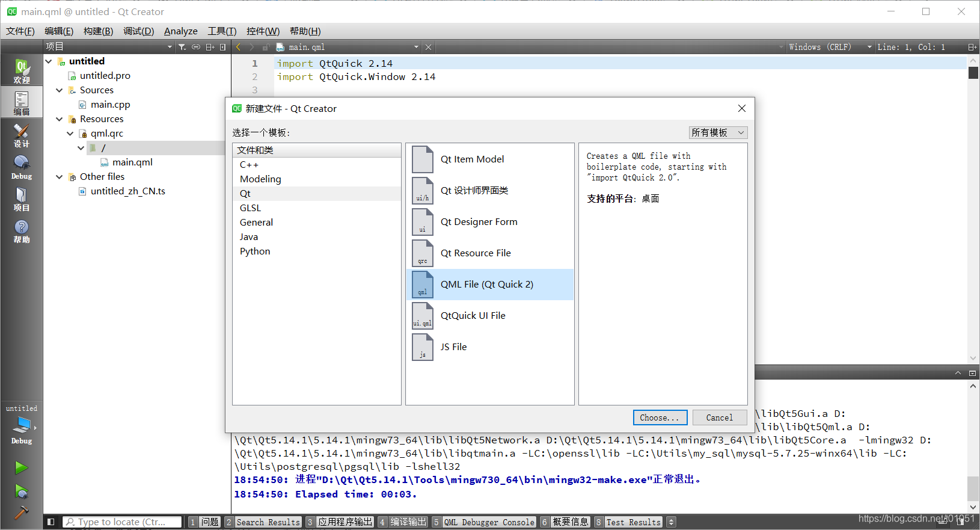
Task: Open the 应用程序输出 pane
Action: tap(340, 522)
